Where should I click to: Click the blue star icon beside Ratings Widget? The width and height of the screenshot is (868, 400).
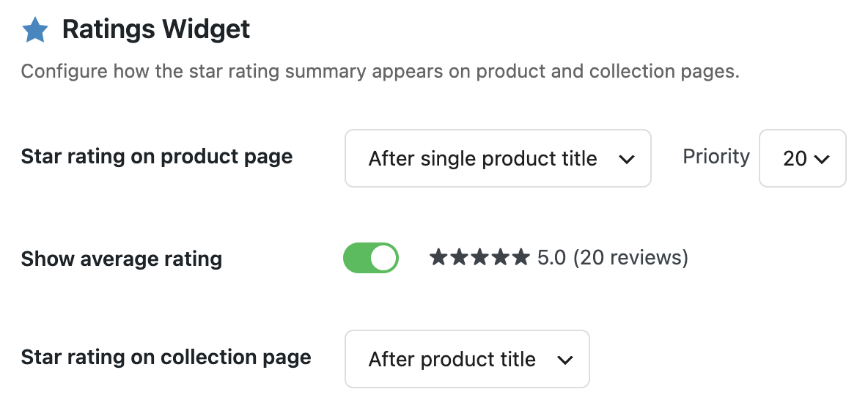point(35,30)
